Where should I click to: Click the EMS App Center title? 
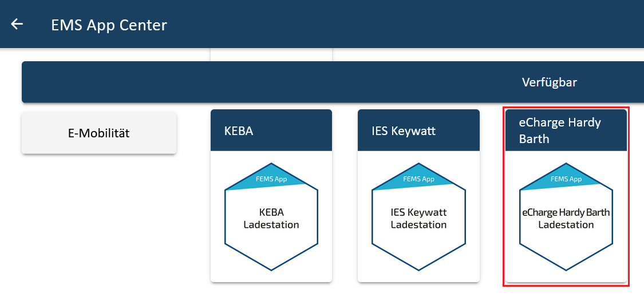click(x=109, y=25)
